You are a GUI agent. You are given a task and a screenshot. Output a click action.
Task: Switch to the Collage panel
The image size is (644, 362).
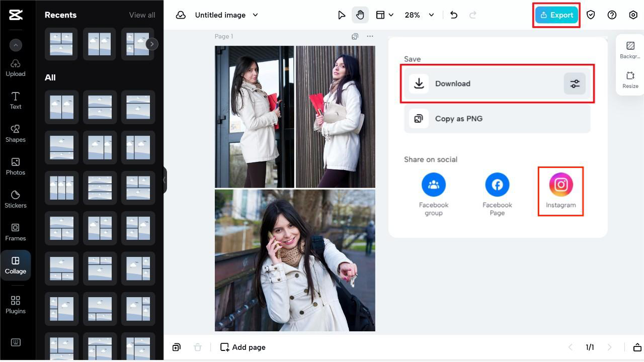[x=15, y=265]
